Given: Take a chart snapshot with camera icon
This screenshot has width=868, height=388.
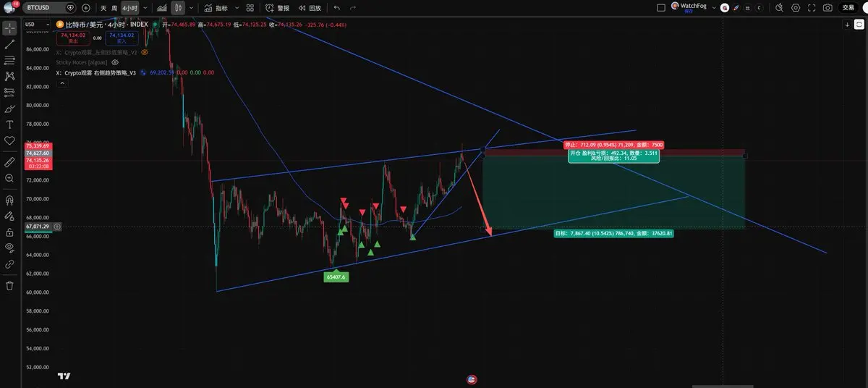Looking at the screenshot, I should point(827,8).
